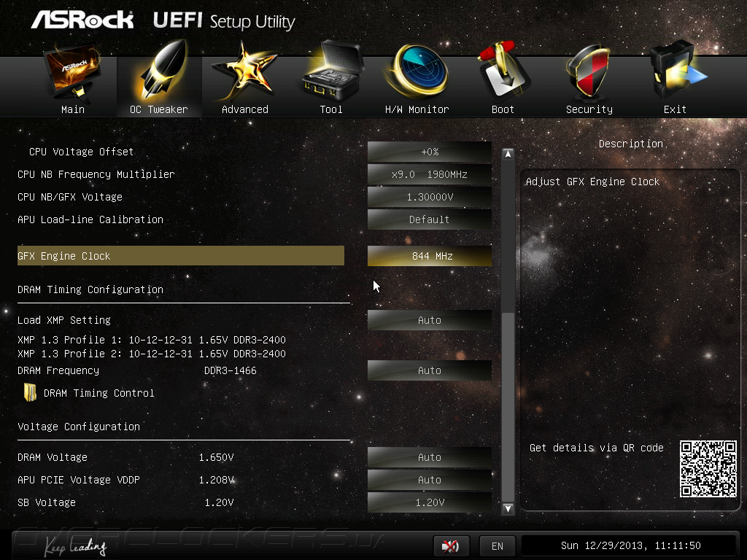This screenshot has width=747, height=560.
Task: Open DRAM Frequency Auto dropdown
Action: click(x=429, y=370)
